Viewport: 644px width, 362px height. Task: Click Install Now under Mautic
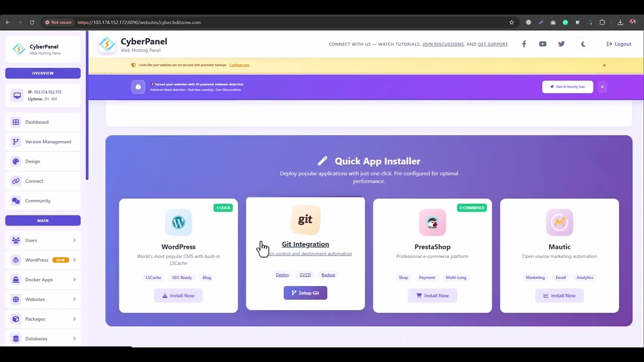pyautogui.click(x=559, y=296)
